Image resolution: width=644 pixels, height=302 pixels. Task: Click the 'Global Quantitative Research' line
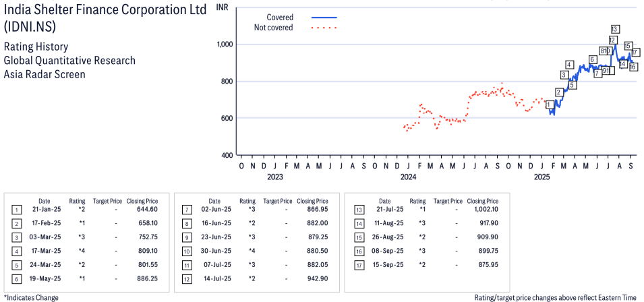click(x=69, y=61)
